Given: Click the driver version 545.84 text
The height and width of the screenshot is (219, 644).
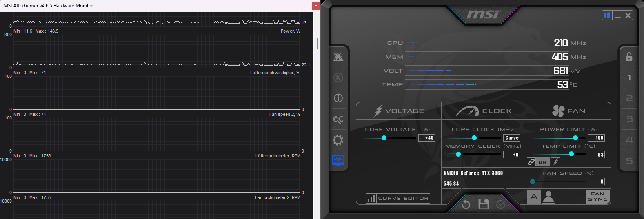Looking at the screenshot, I should 451,184.
